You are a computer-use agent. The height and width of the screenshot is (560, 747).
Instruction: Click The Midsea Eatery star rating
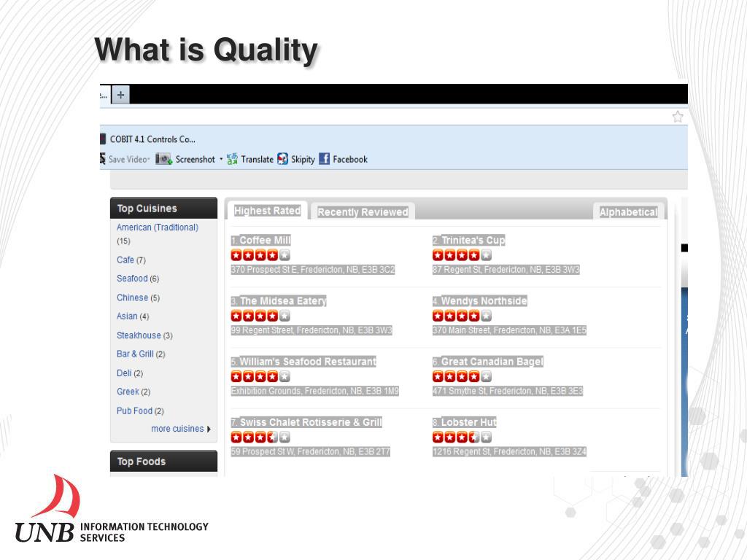(260, 316)
